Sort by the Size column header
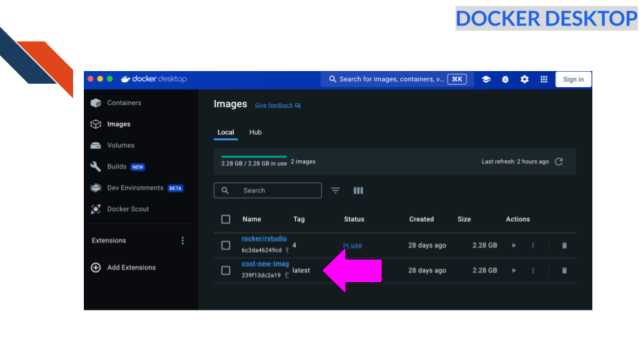 click(x=464, y=219)
